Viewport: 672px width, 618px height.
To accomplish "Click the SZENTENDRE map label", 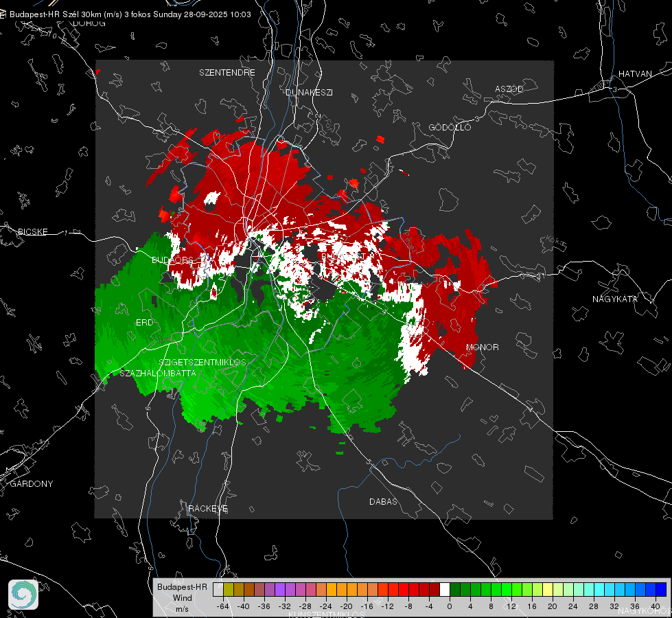I will [227, 73].
